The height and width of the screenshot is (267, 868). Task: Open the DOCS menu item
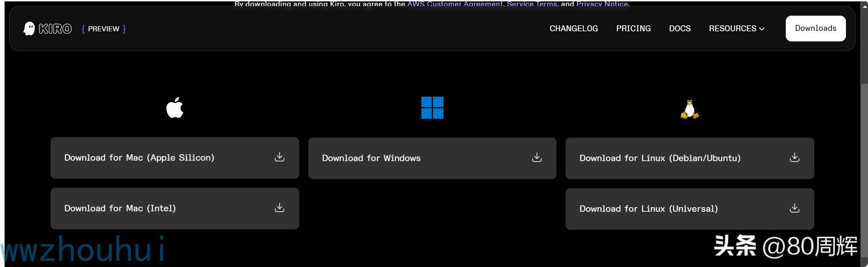click(x=680, y=29)
